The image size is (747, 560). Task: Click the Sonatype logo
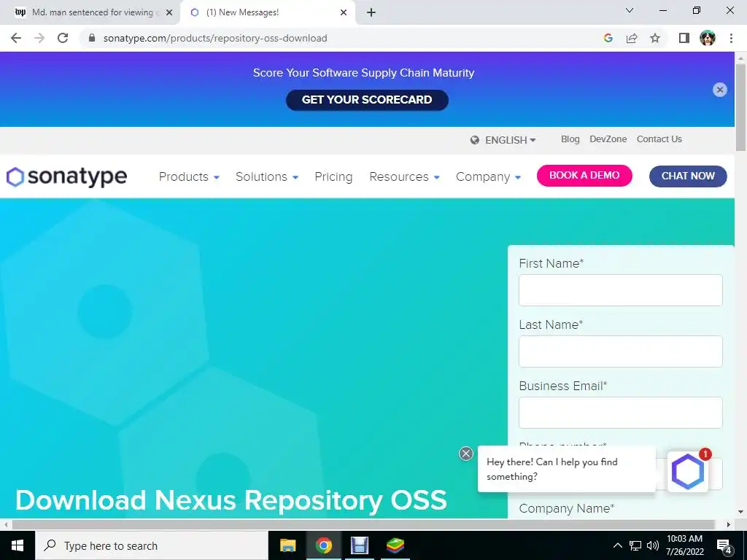(66, 176)
